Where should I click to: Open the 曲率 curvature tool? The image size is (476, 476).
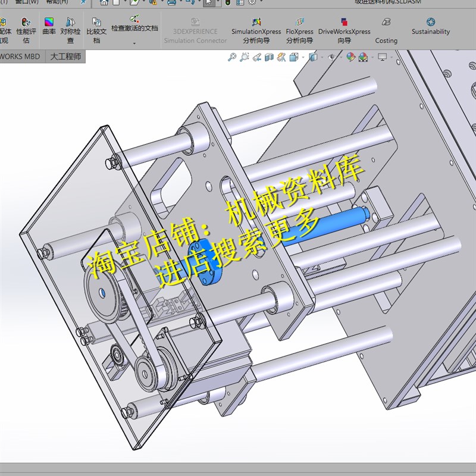(49, 26)
